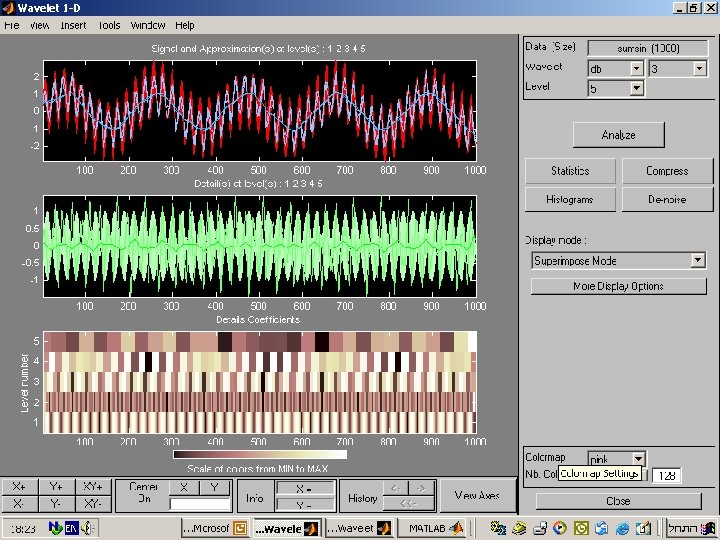Open the Insert menu
This screenshot has width=720, height=540.
(x=73, y=25)
